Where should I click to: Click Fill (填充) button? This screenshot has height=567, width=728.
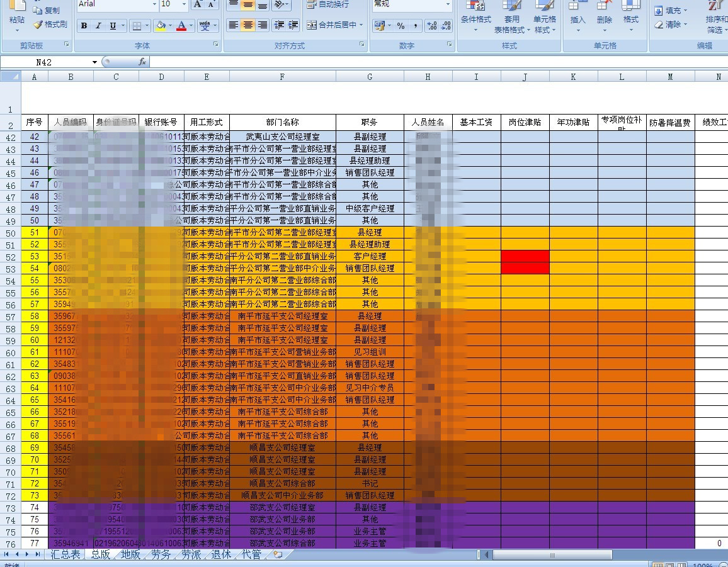tap(671, 10)
